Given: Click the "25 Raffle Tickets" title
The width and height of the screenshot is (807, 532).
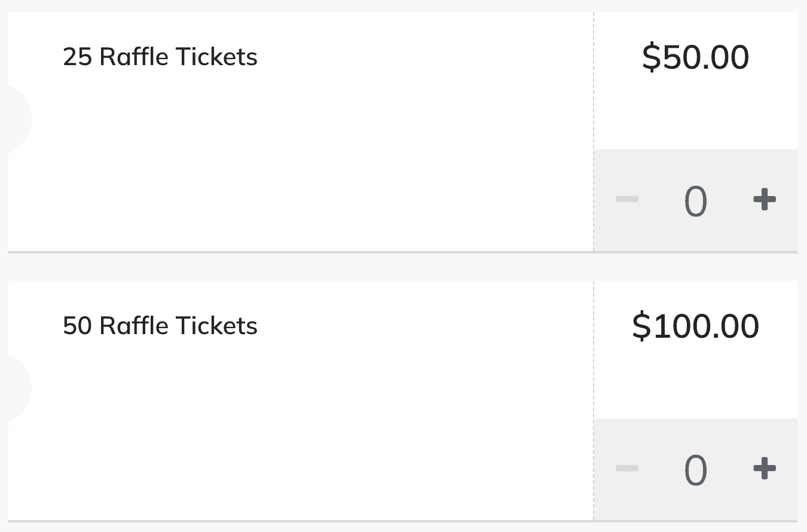Looking at the screenshot, I should point(160,57).
